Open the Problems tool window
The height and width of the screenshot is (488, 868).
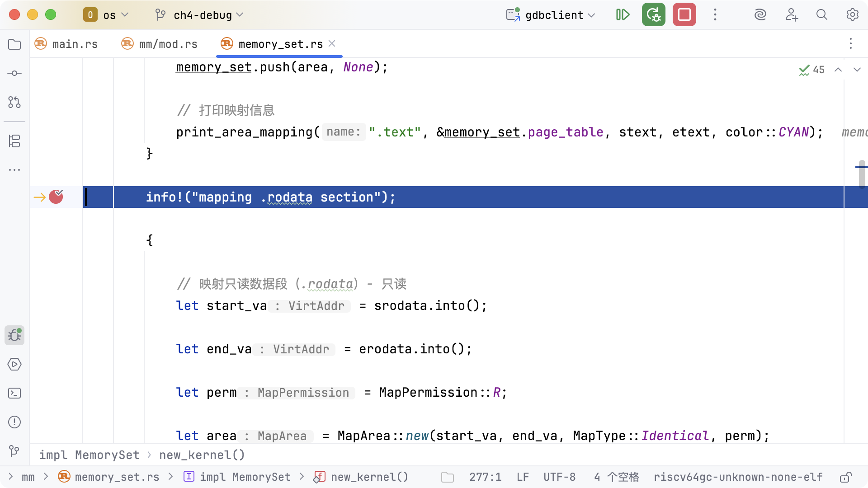[14, 422]
